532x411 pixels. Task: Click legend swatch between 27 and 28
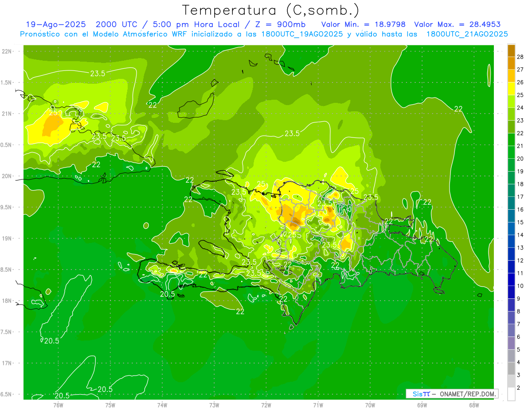click(511, 63)
